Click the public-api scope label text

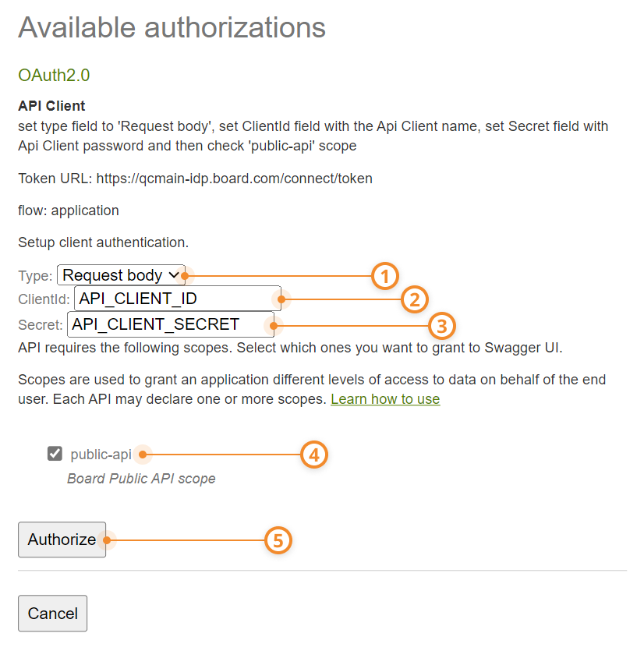101,455
